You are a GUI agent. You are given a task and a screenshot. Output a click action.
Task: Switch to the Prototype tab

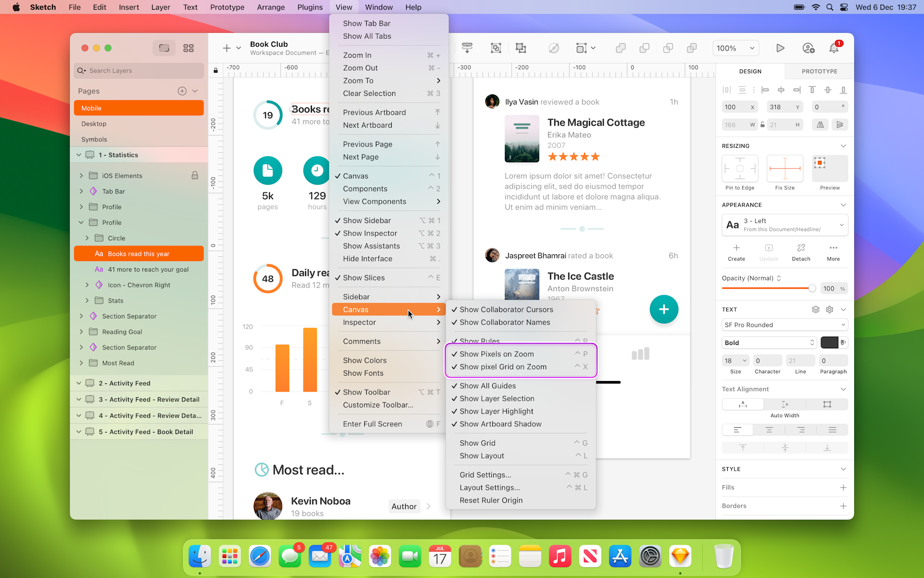819,71
